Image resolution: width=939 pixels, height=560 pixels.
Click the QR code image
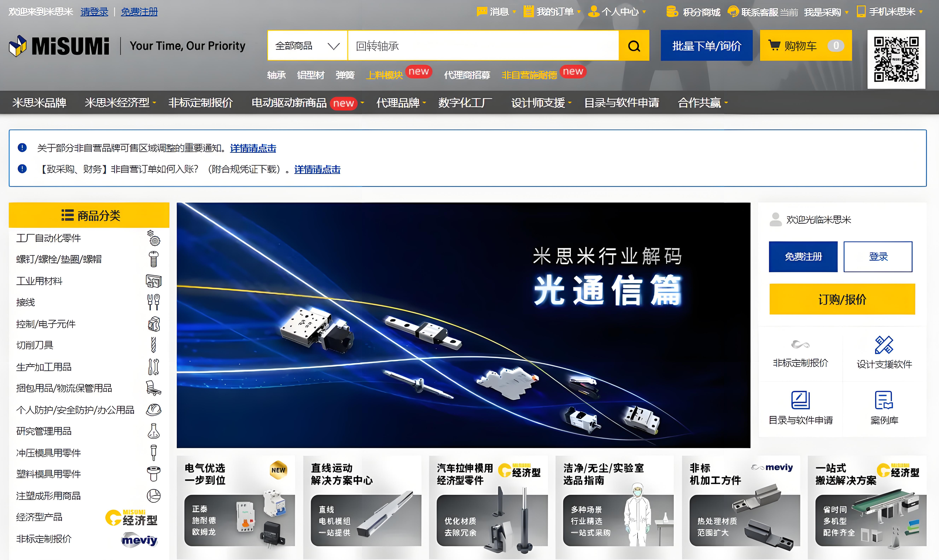[896, 59]
